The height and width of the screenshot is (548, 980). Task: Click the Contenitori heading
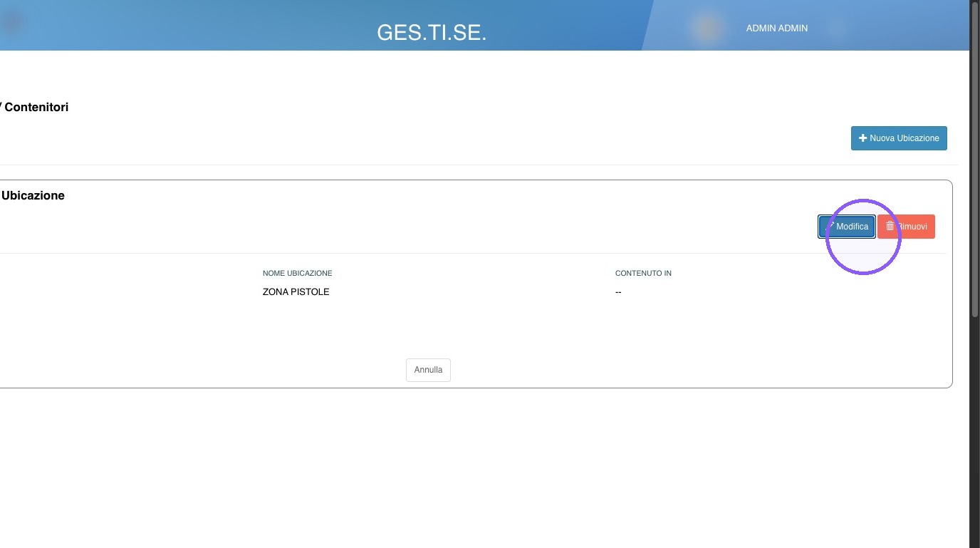tap(36, 107)
